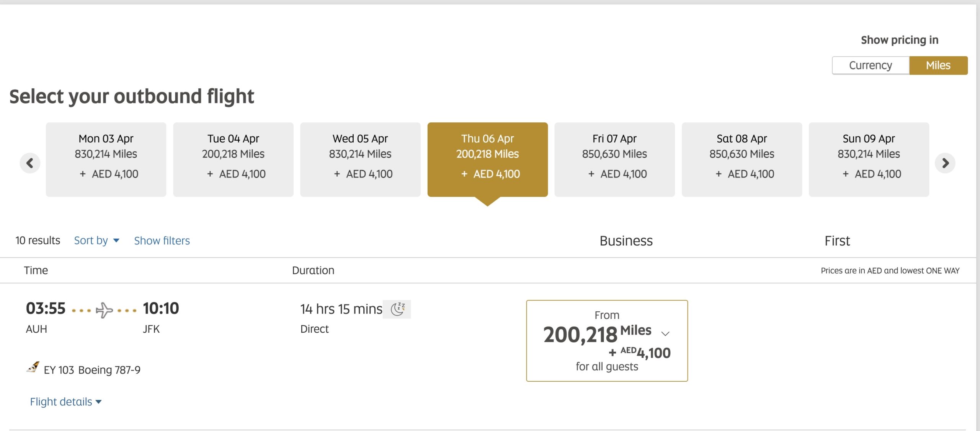Select Wed 05 Apr date tab

click(x=360, y=159)
